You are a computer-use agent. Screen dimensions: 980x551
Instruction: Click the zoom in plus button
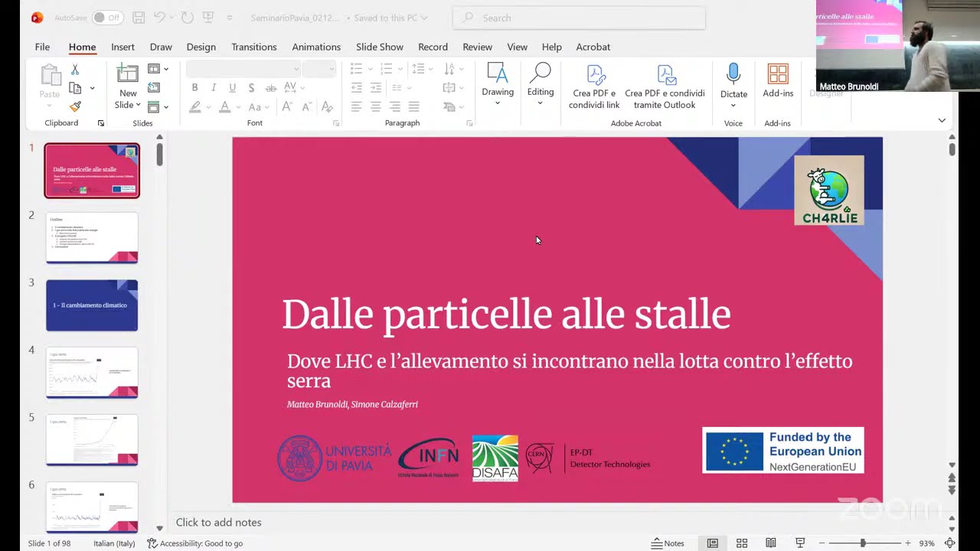coord(908,543)
